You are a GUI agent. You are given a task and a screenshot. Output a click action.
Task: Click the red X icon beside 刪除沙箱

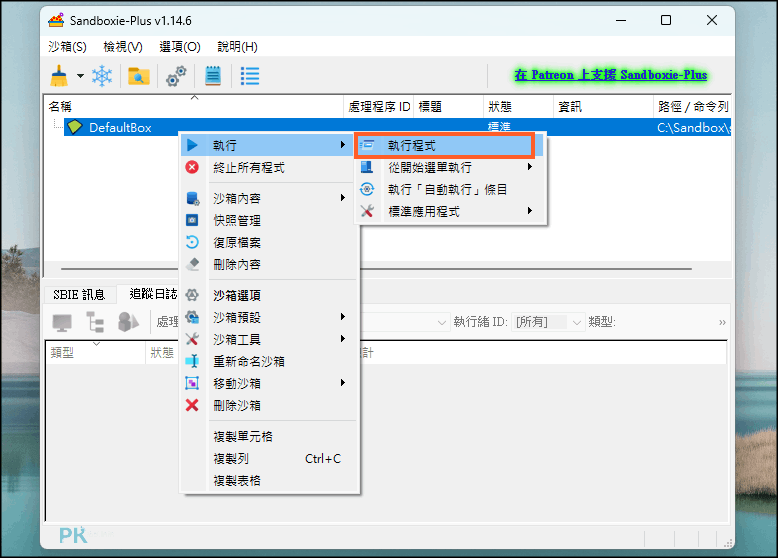(x=192, y=405)
